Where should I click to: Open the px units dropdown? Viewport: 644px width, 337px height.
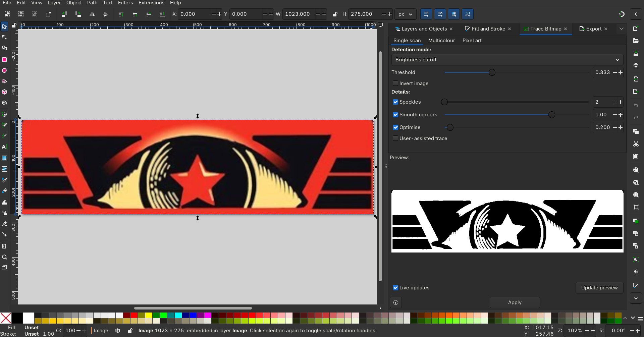pos(405,14)
